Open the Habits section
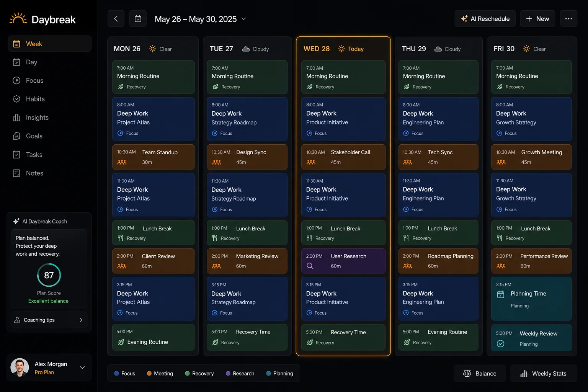The image size is (588, 392). coord(50,99)
